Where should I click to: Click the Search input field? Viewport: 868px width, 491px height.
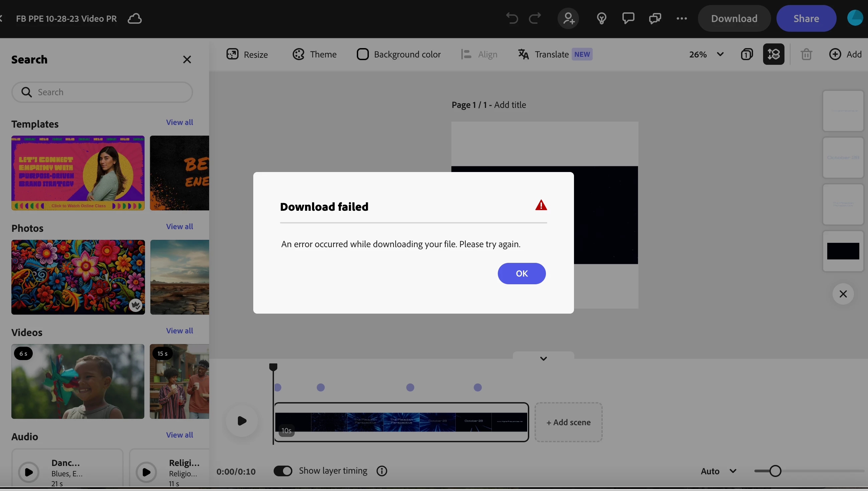pyautogui.click(x=102, y=92)
